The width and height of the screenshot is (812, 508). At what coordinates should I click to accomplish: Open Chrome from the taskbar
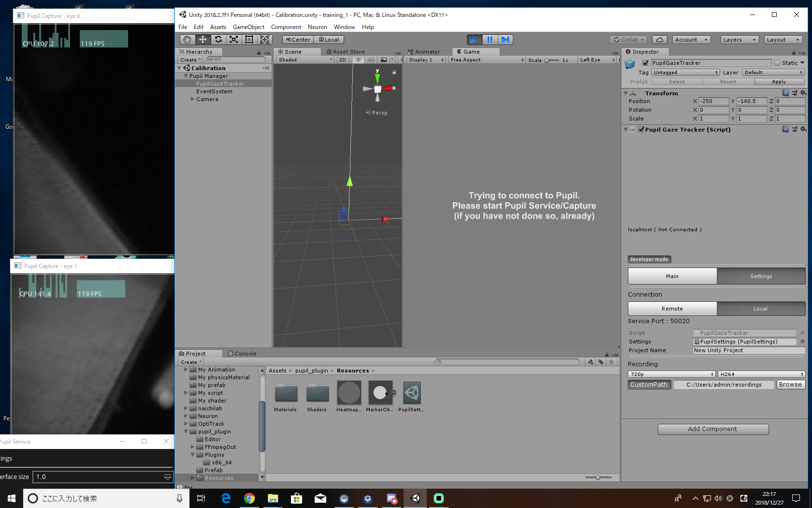click(x=249, y=498)
